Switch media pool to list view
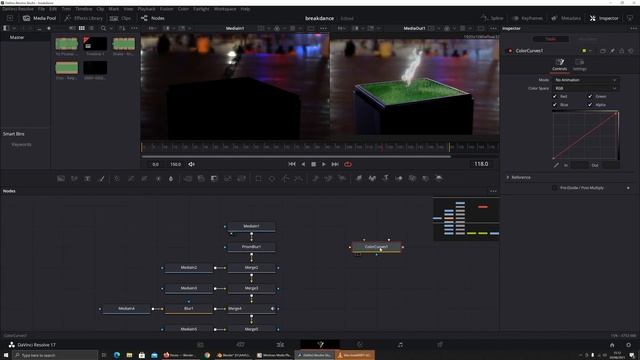Image resolution: width=640 pixels, height=360 pixels. [x=91, y=28]
